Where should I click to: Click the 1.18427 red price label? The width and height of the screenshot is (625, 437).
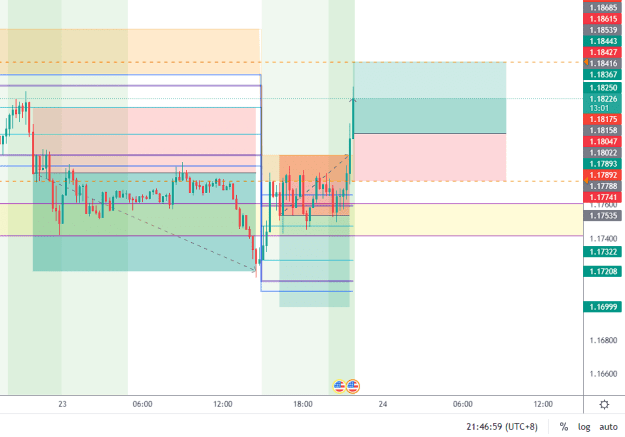pos(603,52)
